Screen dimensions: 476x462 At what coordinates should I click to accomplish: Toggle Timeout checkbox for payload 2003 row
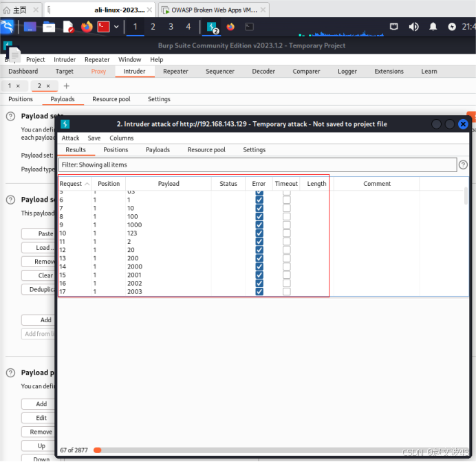point(287,292)
